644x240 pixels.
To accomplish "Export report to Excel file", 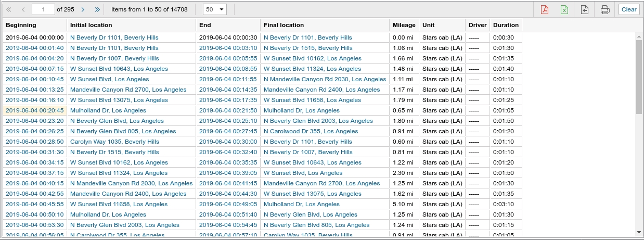I will tap(564, 9).
